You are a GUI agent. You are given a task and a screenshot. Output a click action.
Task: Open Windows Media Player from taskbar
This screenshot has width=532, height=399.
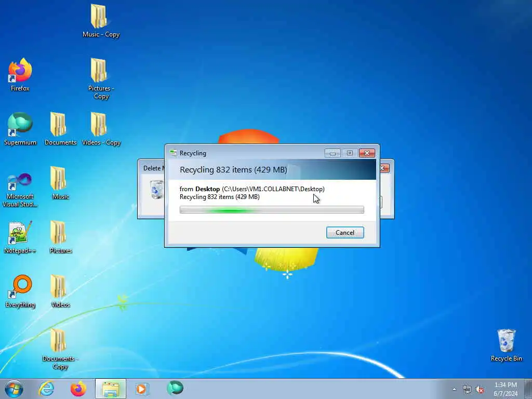(141, 389)
